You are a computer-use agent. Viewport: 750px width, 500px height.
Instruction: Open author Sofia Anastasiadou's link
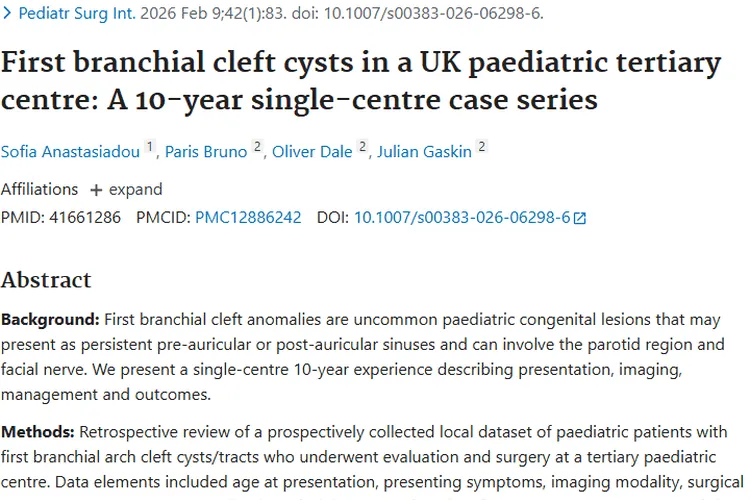pos(72,151)
